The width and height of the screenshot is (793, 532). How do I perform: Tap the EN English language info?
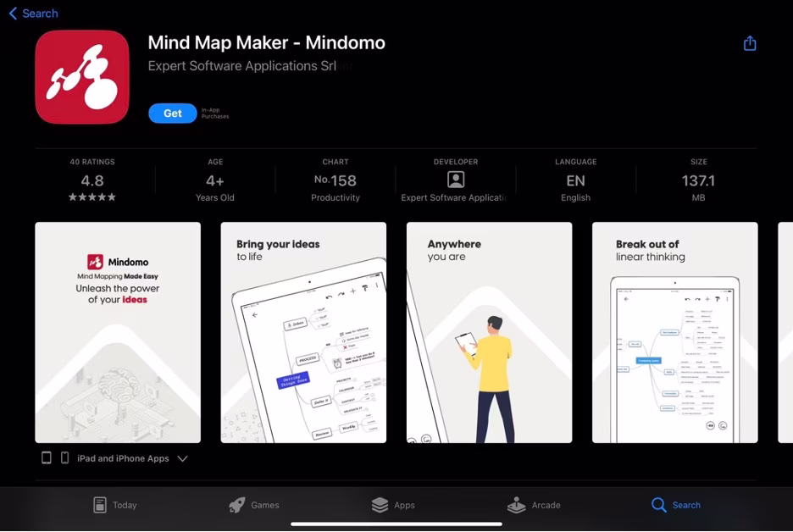pyautogui.click(x=575, y=180)
